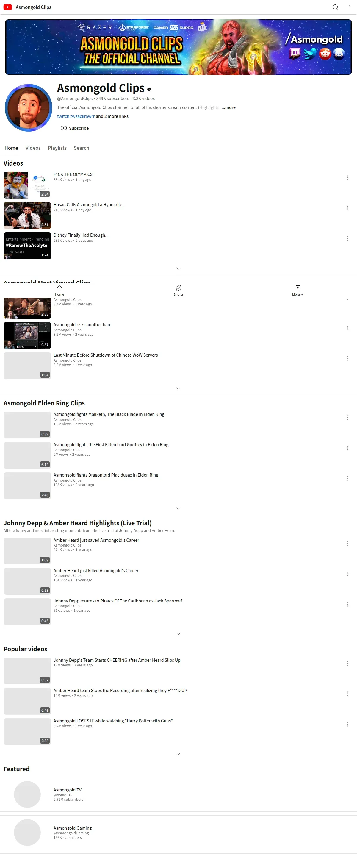Open options for Stops the Recording video
Screen dimensions: 357x868
click(x=347, y=694)
